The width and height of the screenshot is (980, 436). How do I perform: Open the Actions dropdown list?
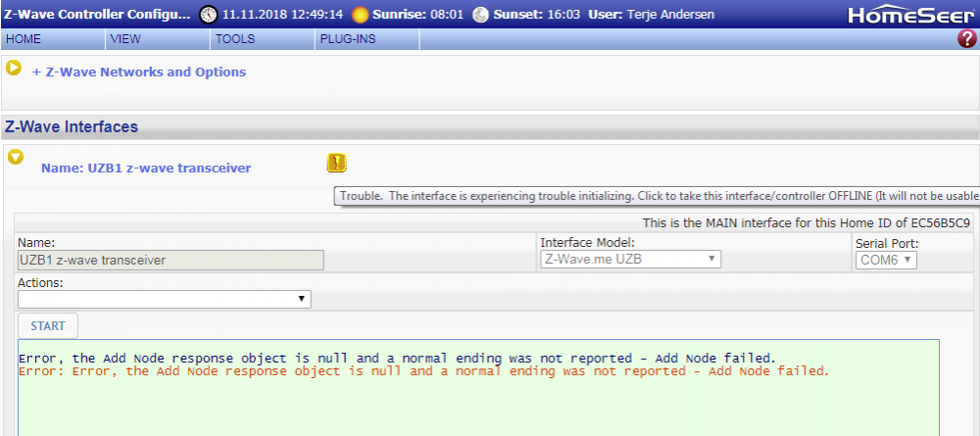tap(164, 299)
